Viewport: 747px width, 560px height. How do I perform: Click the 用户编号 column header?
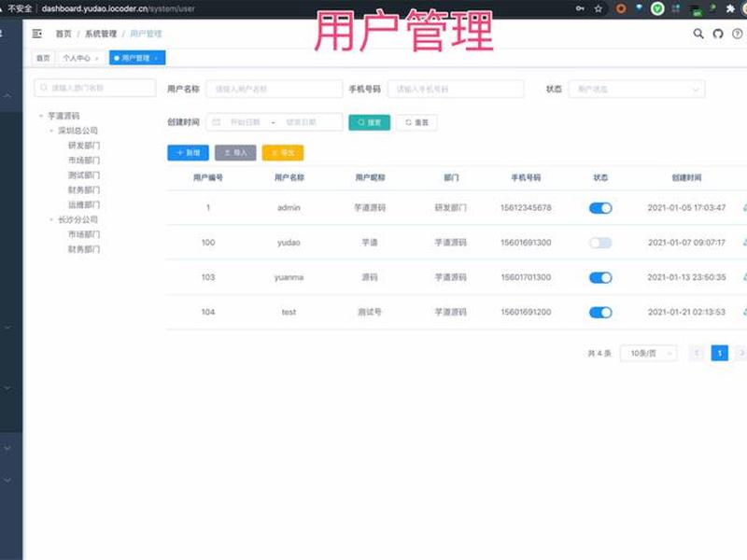coord(208,177)
